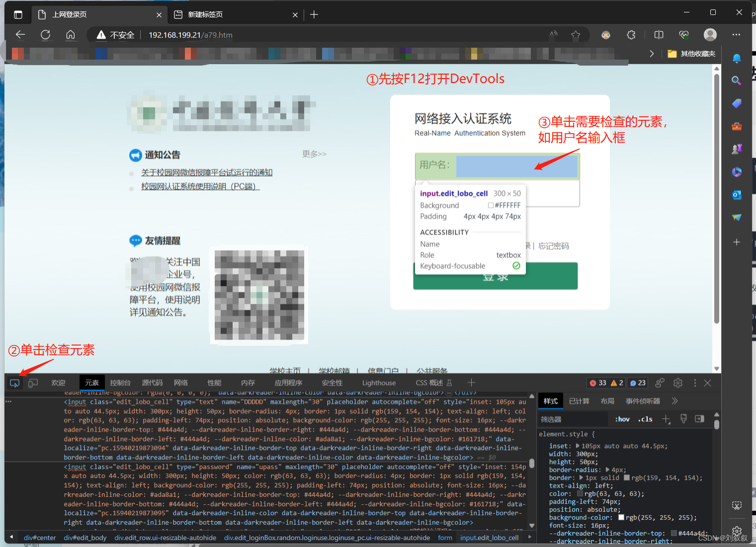Open the browser Extensions icon
The image size is (756, 547).
tap(631, 35)
